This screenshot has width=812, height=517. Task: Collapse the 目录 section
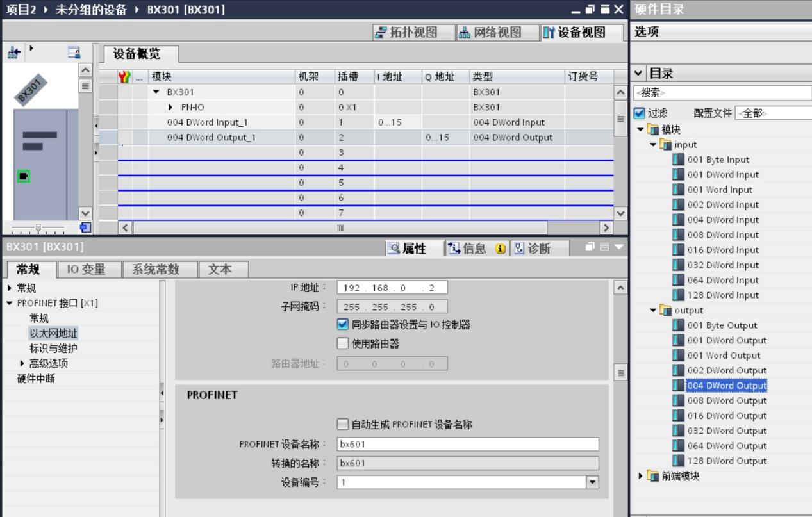tap(638, 74)
